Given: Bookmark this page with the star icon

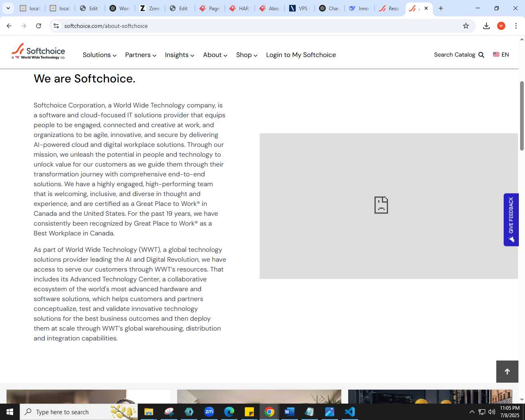Looking at the screenshot, I should [x=466, y=26].
